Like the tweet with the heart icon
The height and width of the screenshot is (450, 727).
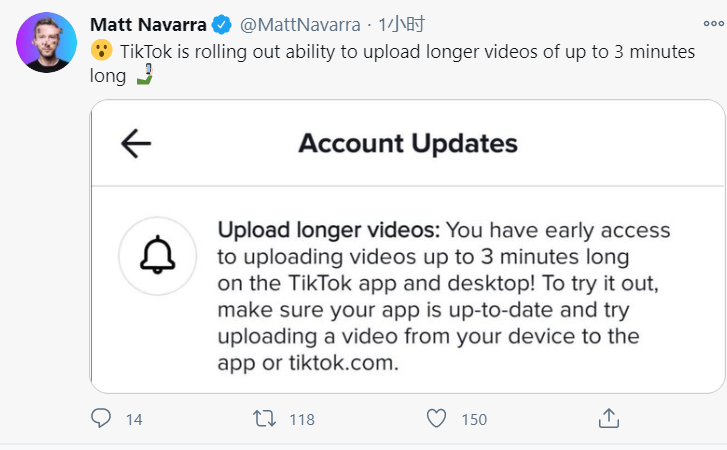[435, 419]
